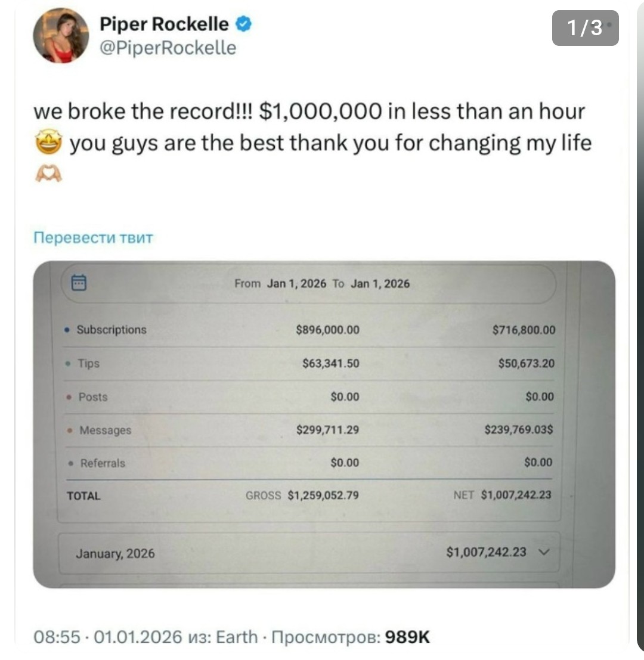Open the 989K view count
The image size is (644, 660).
(x=407, y=637)
